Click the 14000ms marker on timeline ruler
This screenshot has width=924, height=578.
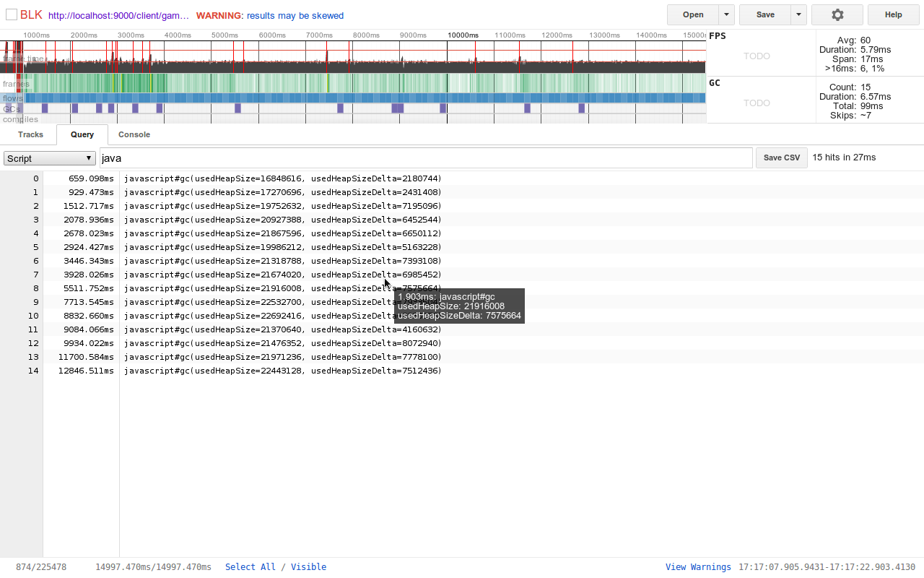point(651,35)
